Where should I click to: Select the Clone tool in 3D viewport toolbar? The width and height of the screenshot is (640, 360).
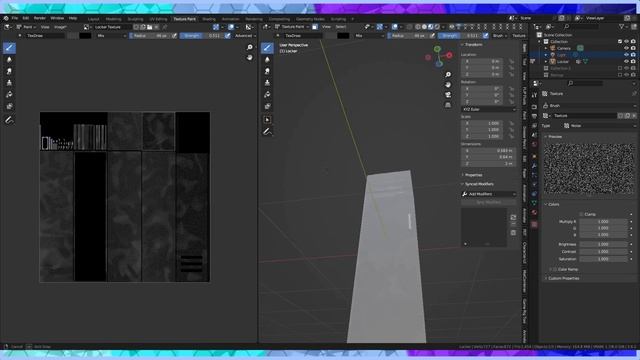267,83
